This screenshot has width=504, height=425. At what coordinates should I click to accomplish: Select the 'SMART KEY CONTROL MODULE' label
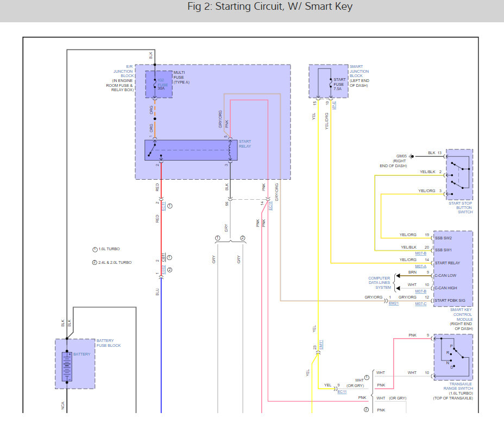point(461,314)
